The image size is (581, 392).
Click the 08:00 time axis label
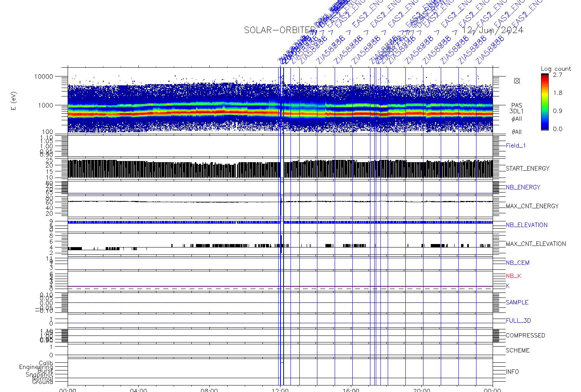209,390
